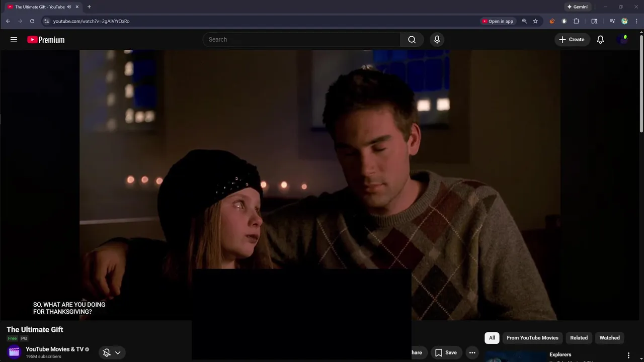Open the hand-shaped extension icon
The image size is (644, 362).
[564, 21]
